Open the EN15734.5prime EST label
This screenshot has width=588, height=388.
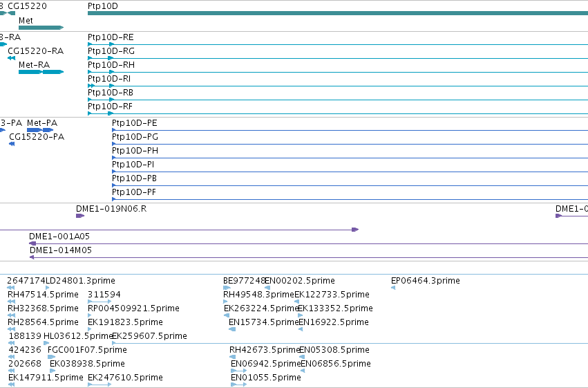coord(264,322)
